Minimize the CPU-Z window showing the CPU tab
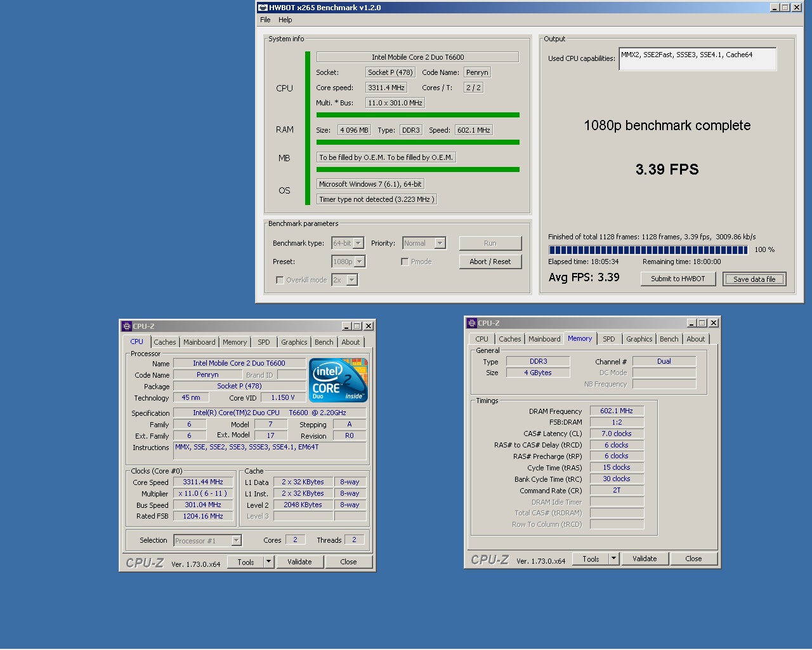The width and height of the screenshot is (812, 650). tap(346, 326)
